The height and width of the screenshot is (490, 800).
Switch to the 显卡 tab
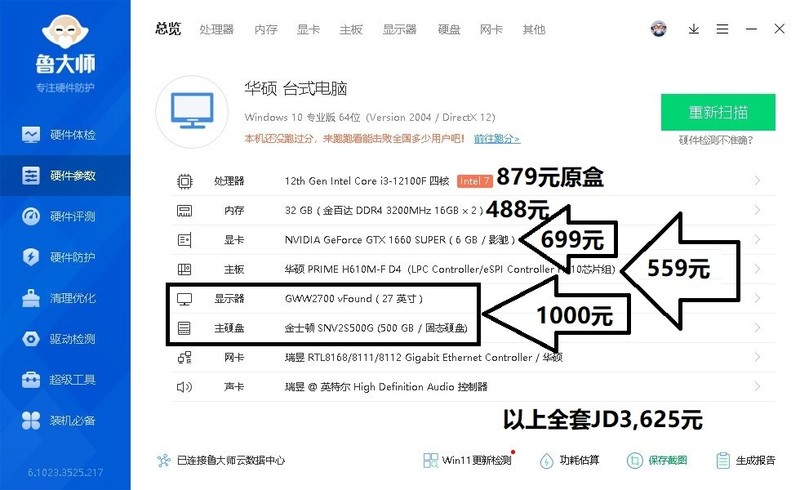[x=308, y=30]
